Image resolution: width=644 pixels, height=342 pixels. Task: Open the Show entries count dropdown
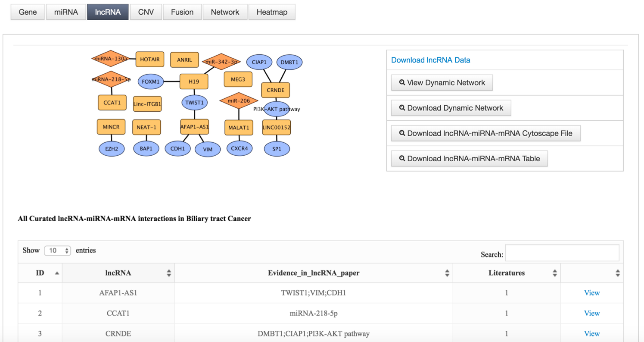(x=57, y=251)
